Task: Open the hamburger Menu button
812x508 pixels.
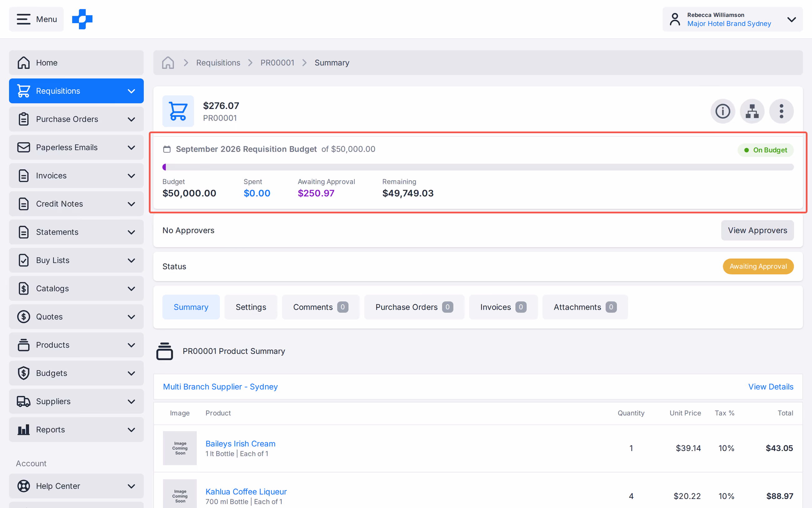Action: tap(36, 19)
